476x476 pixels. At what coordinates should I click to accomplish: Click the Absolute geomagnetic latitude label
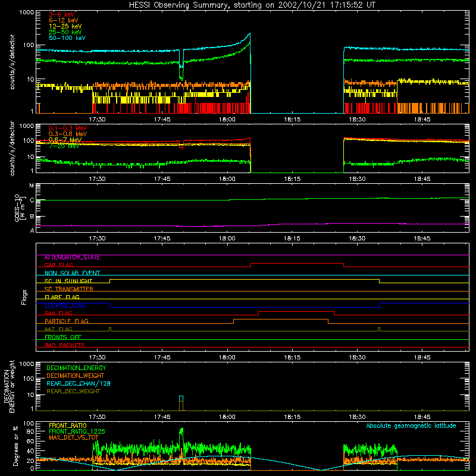(x=411, y=426)
